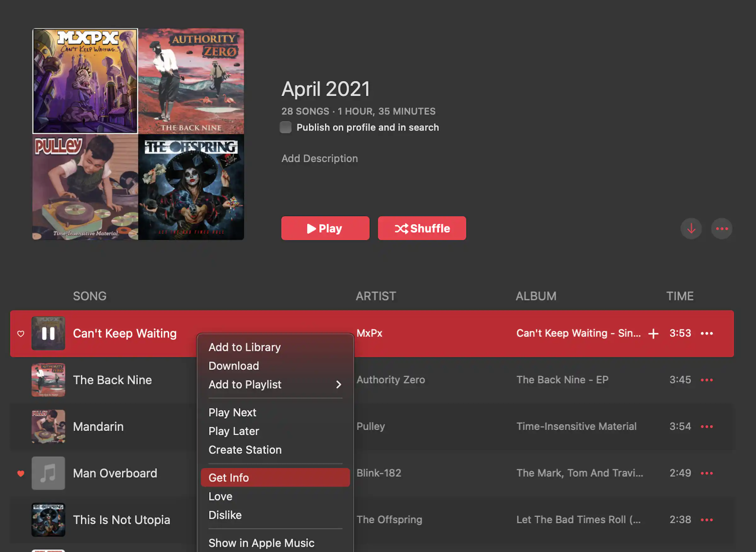The image size is (756, 552).
Task: Add "Can't Keep Waiting" using the plus icon
Action: pos(652,333)
